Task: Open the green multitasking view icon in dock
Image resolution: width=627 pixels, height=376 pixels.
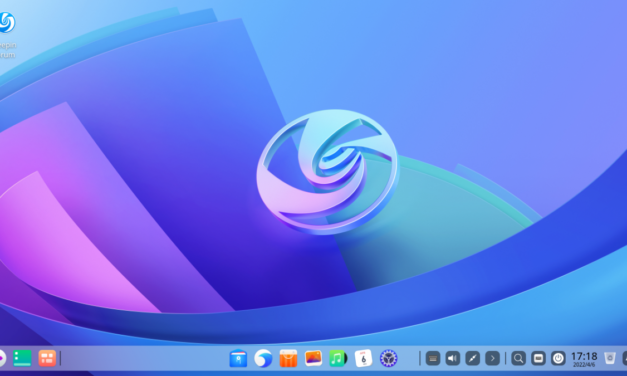Action: 22,358
